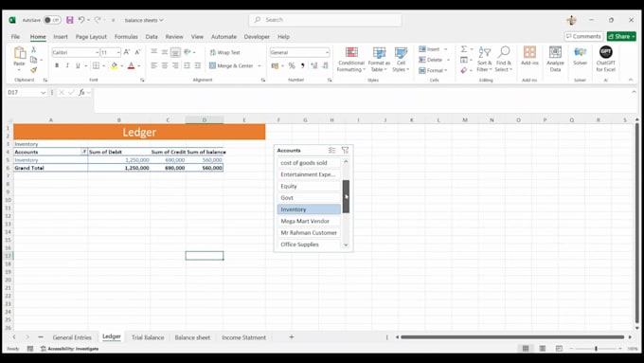The height and width of the screenshot is (363, 644).
Task: Toggle Wrap Text
Action: (x=224, y=52)
